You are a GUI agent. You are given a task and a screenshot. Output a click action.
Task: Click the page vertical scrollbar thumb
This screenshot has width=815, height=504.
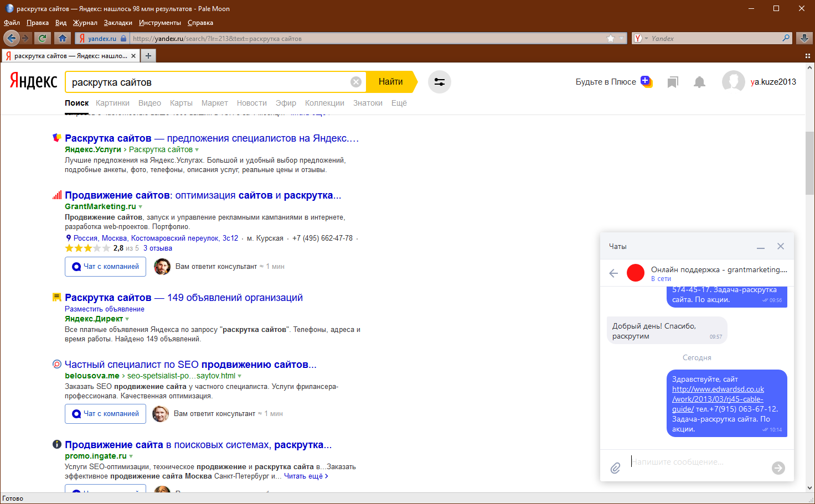[810, 163]
